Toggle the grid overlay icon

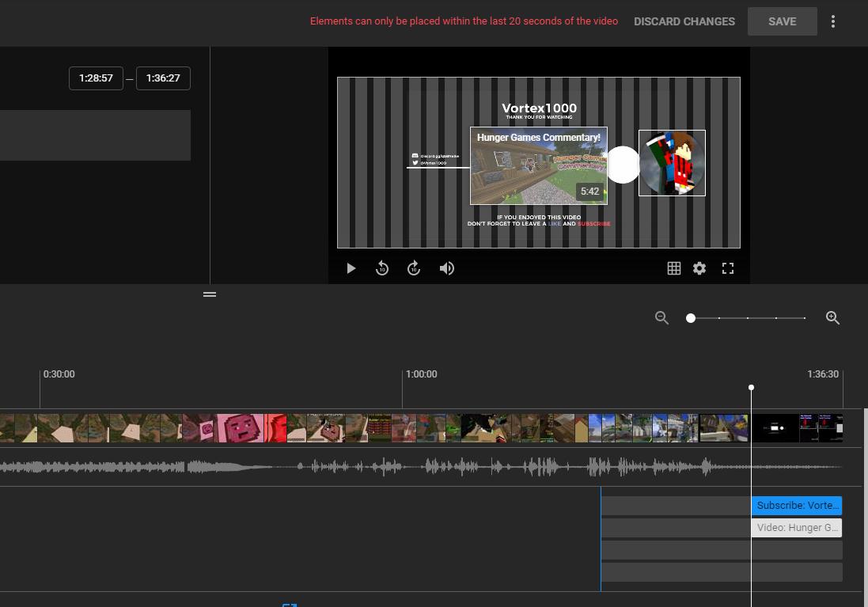click(673, 268)
